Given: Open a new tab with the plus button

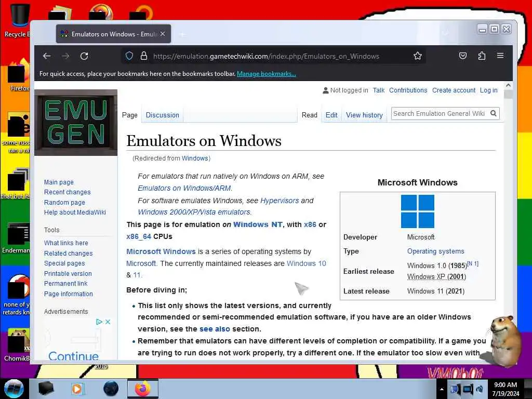Looking at the screenshot, I should tap(182, 34).
